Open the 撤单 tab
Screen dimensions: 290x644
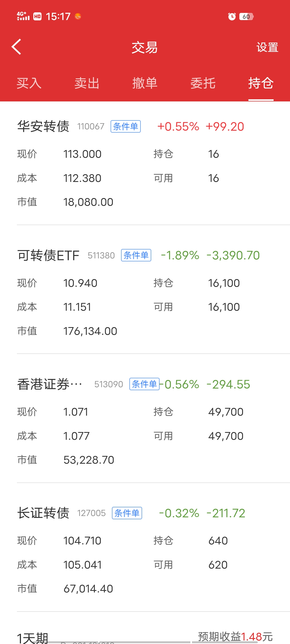145,83
